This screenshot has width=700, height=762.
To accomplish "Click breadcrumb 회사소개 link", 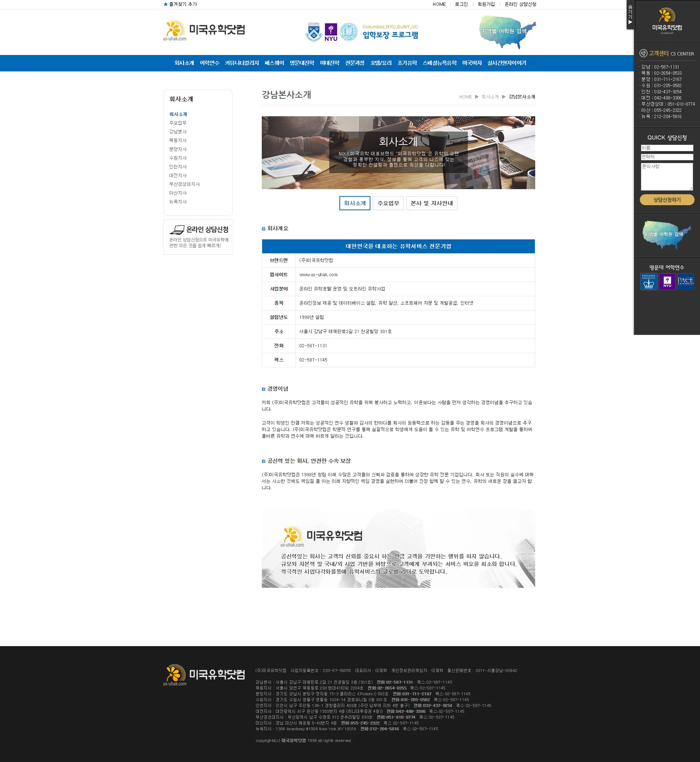I will click(490, 97).
